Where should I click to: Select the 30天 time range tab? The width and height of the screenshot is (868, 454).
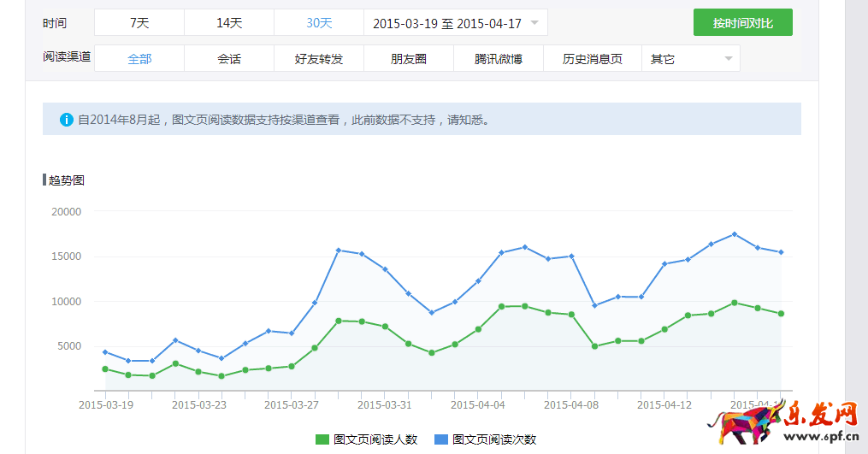[x=319, y=23]
